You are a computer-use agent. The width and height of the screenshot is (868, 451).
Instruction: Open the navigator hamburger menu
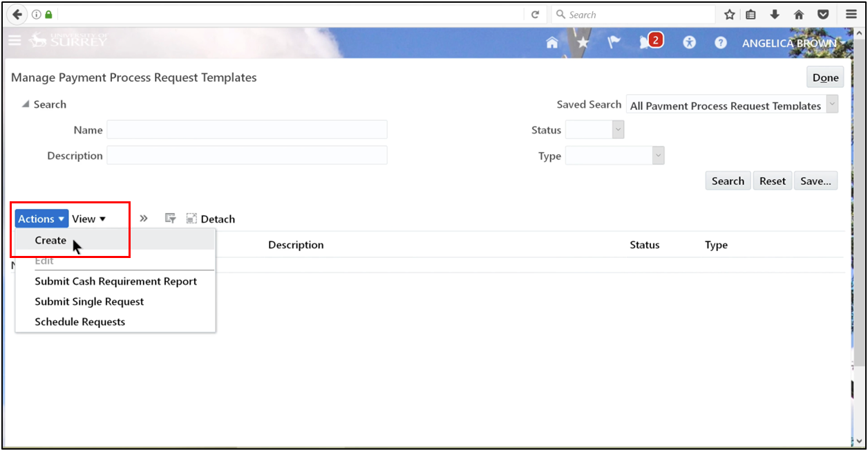[x=15, y=40]
